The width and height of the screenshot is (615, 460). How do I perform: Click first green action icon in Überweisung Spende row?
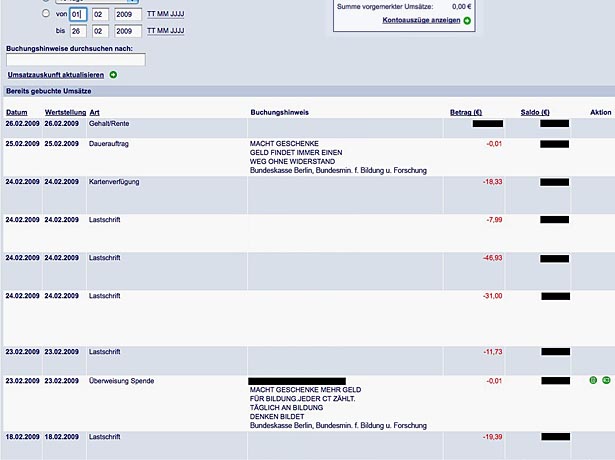coord(593,381)
